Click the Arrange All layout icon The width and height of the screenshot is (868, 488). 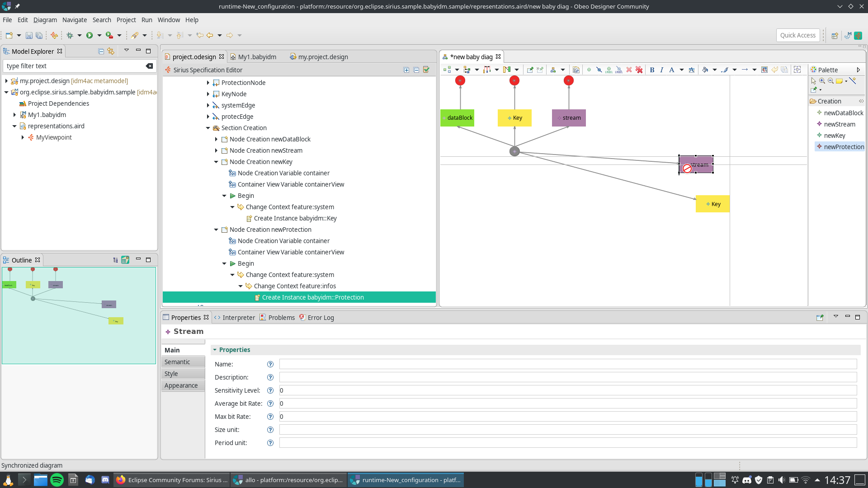point(553,70)
